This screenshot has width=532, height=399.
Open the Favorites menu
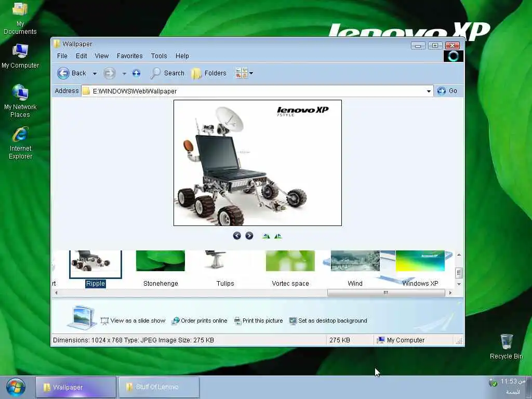point(129,56)
